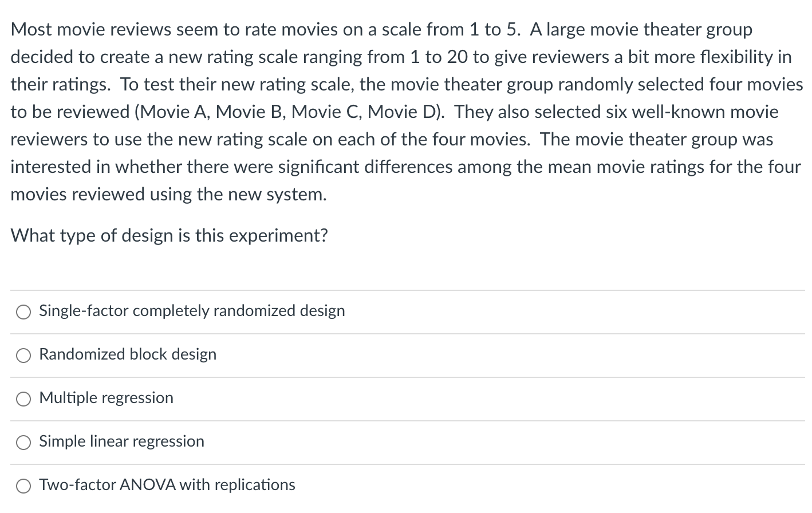Select the Two-factor ANOVA with replications radio button

[23, 486]
